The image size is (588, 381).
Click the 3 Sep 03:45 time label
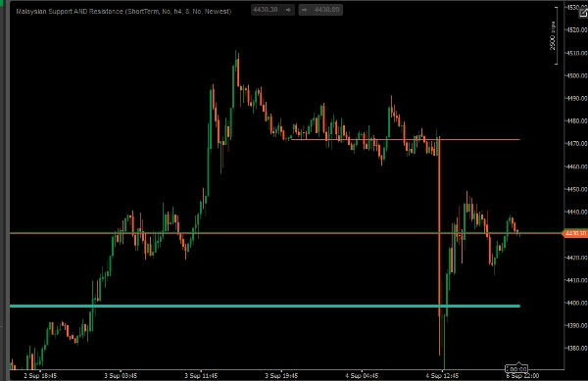(x=121, y=376)
